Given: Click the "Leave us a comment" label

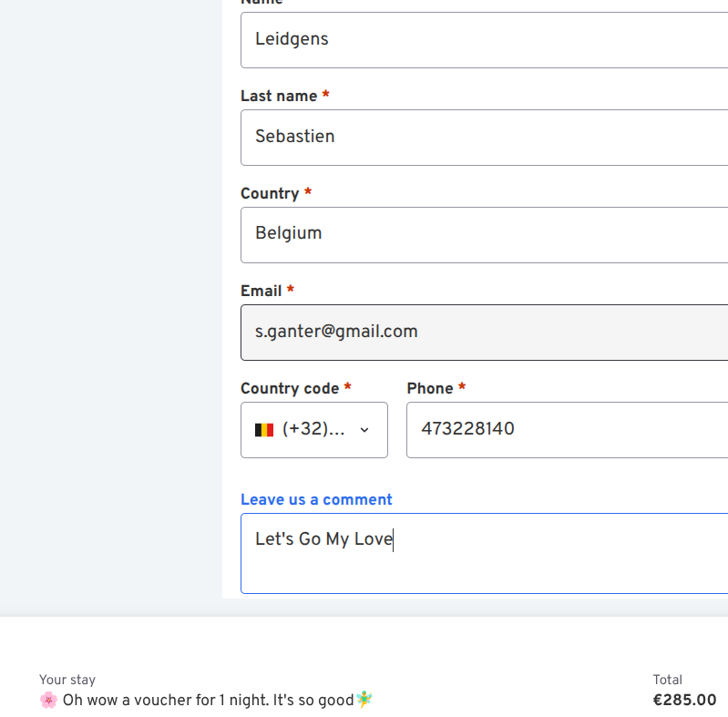Looking at the screenshot, I should pyautogui.click(x=316, y=499).
